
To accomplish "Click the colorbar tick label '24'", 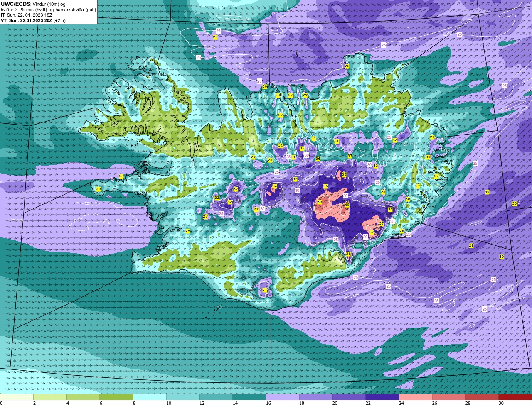I will pyautogui.click(x=401, y=403).
